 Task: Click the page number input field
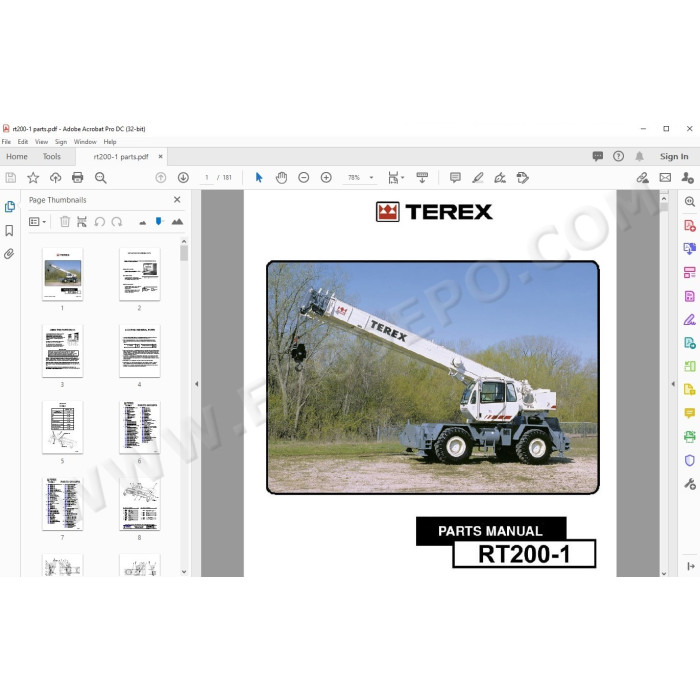207,178
